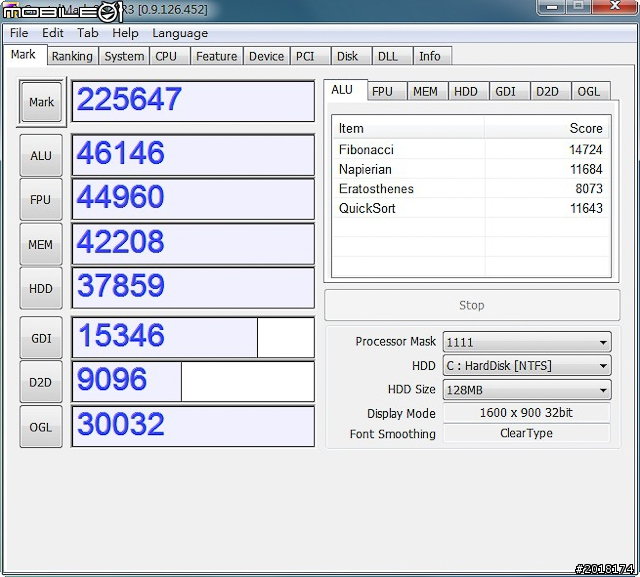
Task: Run the ALU benchmark button
Action: (x=41, y=155)
